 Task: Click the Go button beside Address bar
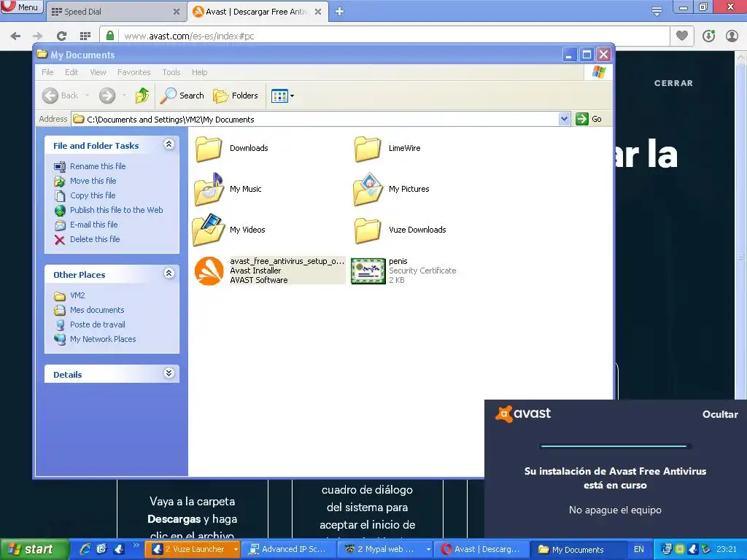click(589, 119)
